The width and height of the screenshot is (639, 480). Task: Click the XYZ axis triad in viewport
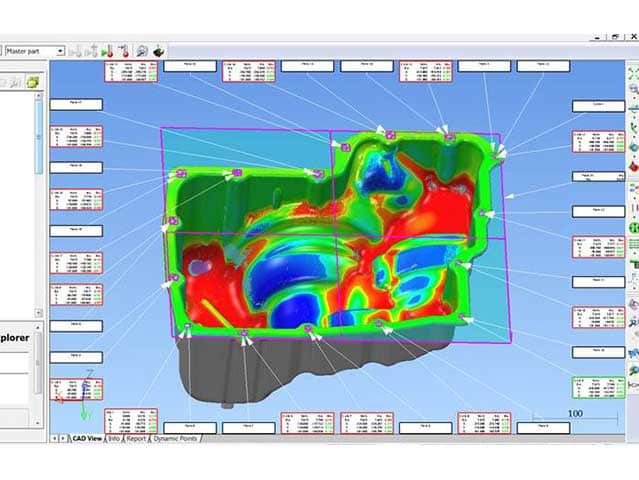[x=87, y=400]
